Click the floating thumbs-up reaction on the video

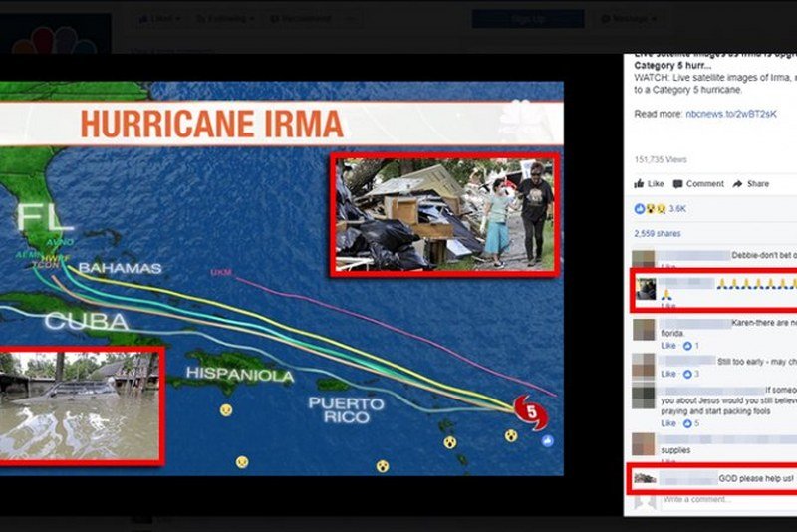[546, 441]
